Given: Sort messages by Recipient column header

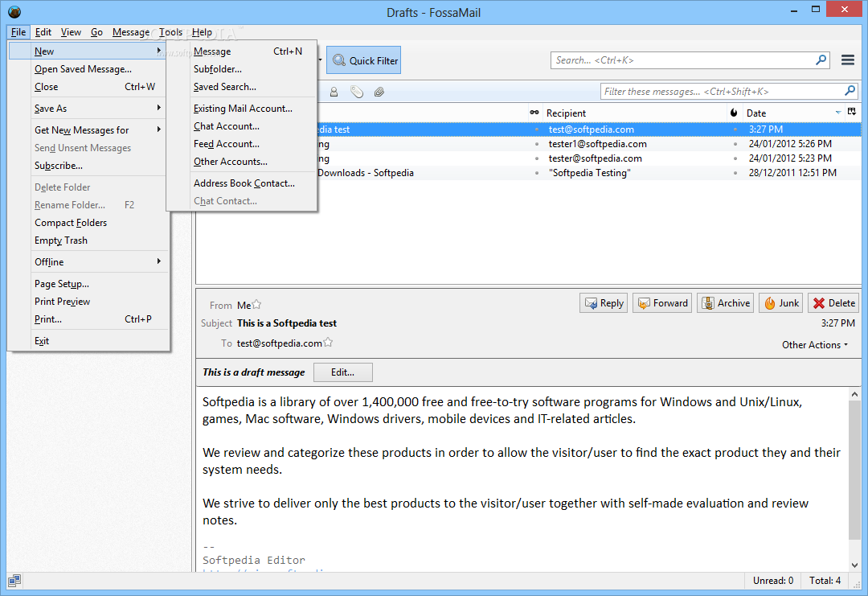Looking at the screenshot, I should pos(635,113).
